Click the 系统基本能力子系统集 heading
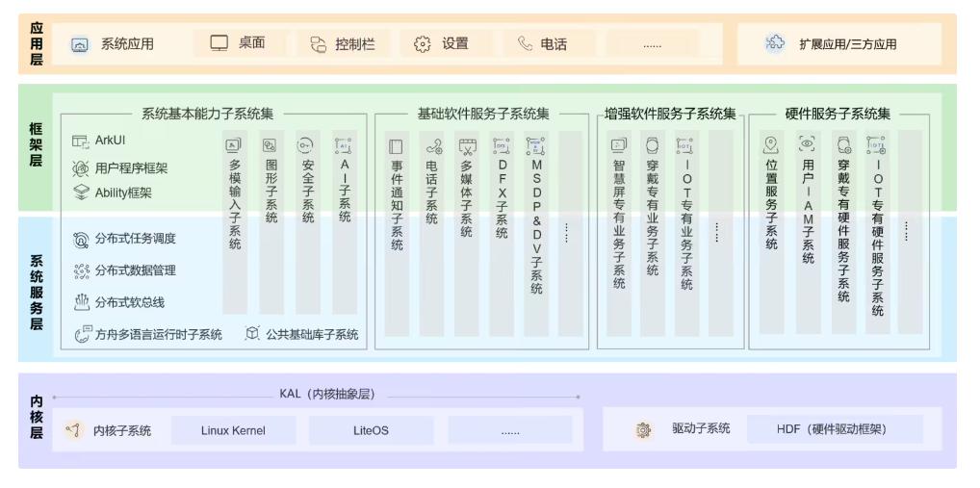The image size is (980, 488). tap(208, 114)
